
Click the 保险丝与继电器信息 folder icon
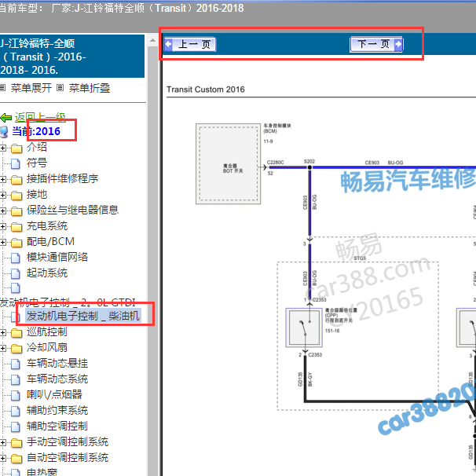tap(16, 211)
